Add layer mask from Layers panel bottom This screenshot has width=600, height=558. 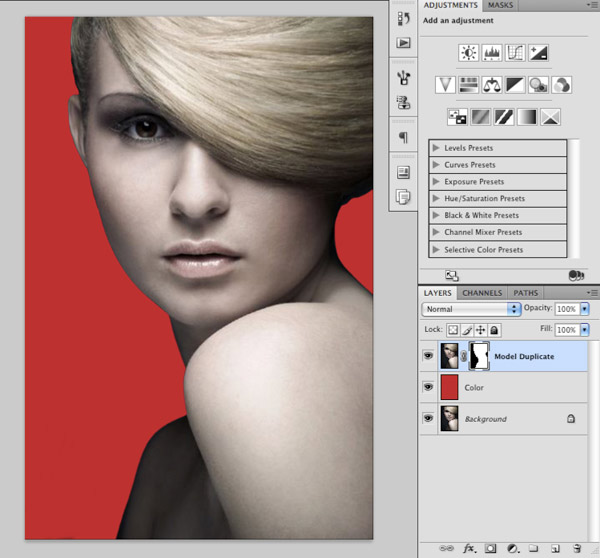[490, 548]
